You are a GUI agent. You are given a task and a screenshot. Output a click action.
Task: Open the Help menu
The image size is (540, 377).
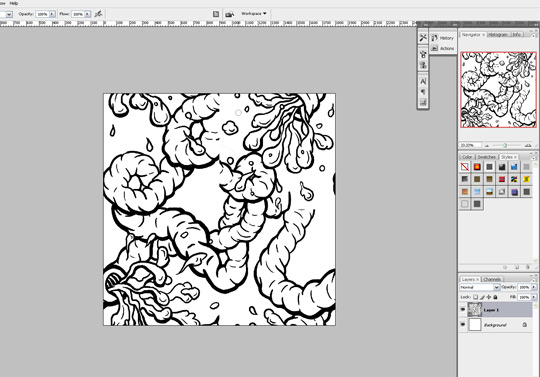14,3
